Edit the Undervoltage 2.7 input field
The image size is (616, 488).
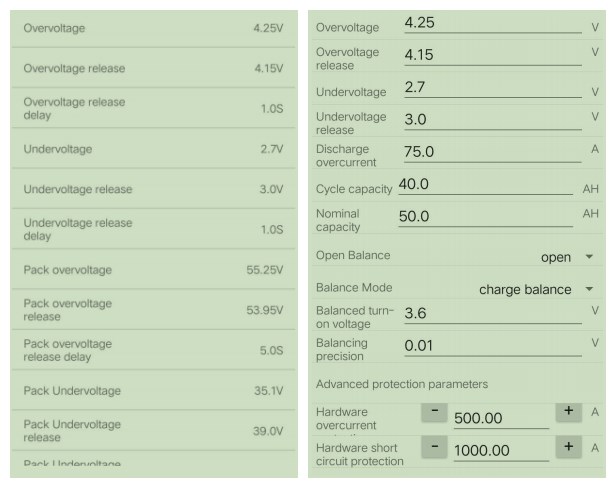[x=493, y=88]
